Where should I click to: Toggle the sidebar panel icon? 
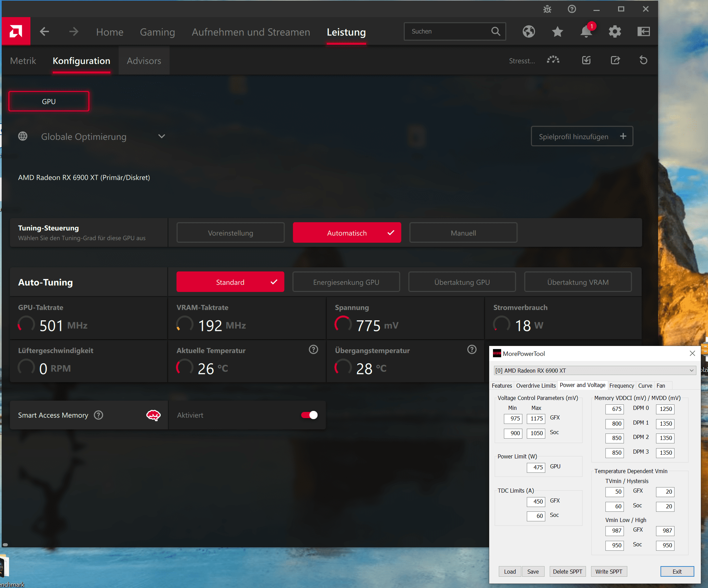[643, 31]
